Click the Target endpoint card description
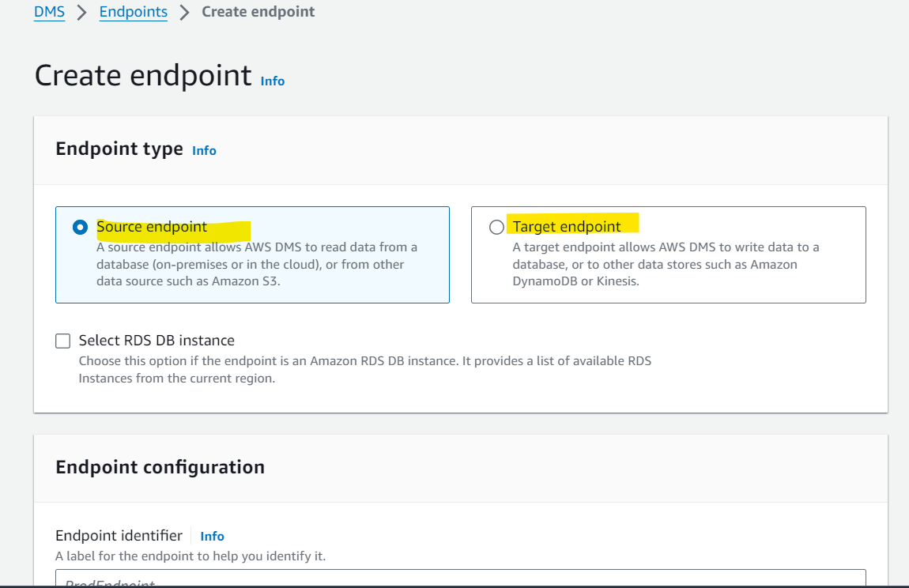This screenshot has width=909, height=588. pos(666,265)
